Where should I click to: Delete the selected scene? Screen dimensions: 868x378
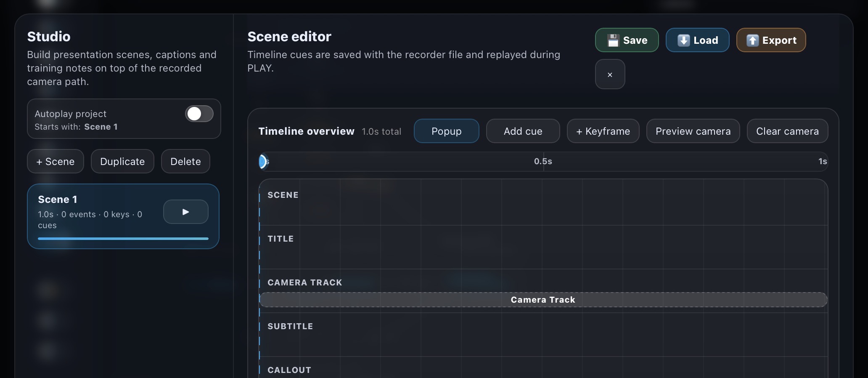(185, 161)
